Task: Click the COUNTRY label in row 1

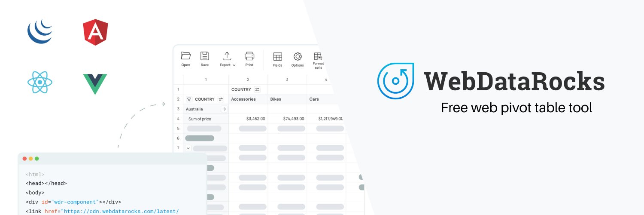Action: click(x=241, y=89)
